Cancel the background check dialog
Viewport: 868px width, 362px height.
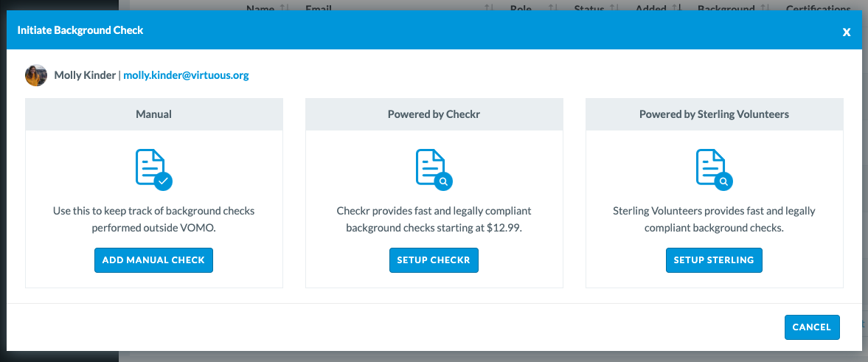[812, 327]
